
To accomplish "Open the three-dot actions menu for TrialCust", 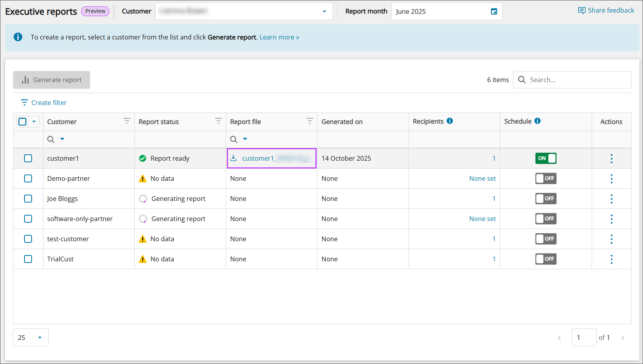I will (611, 259).
